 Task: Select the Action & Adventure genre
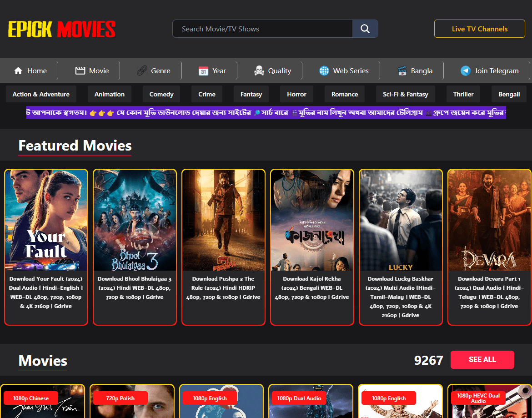tap(41, 94)
